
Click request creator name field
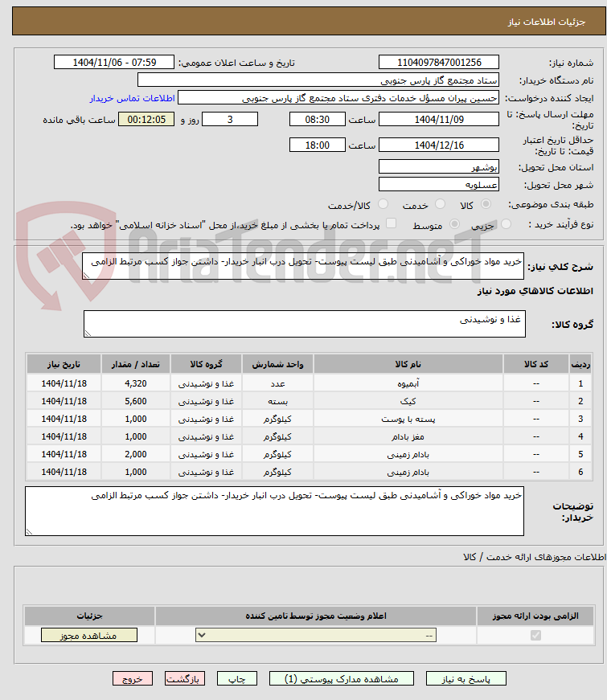tap(338, 98)
